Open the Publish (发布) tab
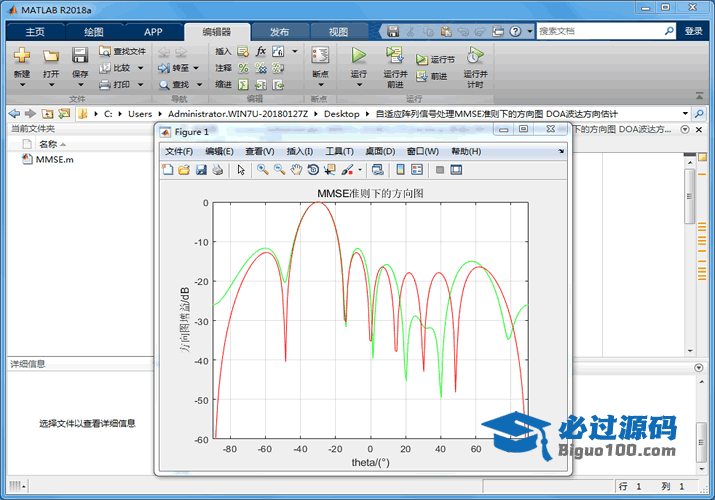This screenshot has width=715, height=500. coord(279,32)
